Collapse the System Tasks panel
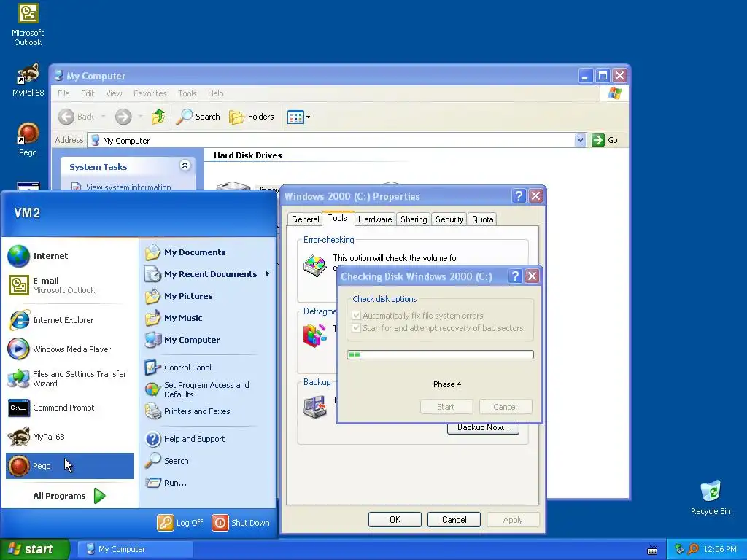The height and width of the screenshot is (560, 747). coord(185,166)
